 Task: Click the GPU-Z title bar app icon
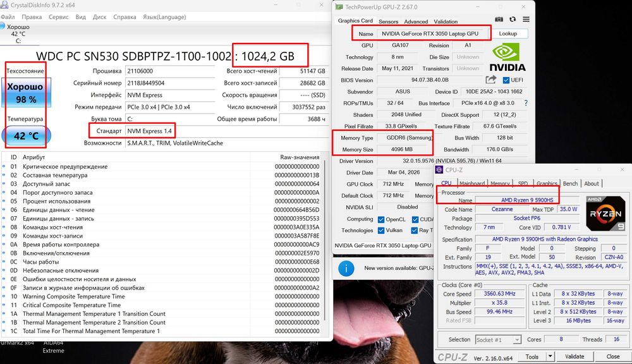pos(339,7)
